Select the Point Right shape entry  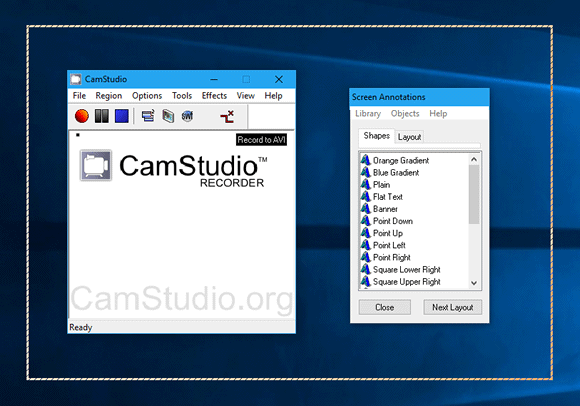tap(386, 257)
